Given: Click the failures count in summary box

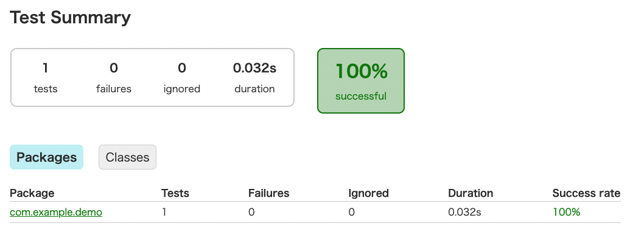Looking at the screenshot, I should click(114, 68).
